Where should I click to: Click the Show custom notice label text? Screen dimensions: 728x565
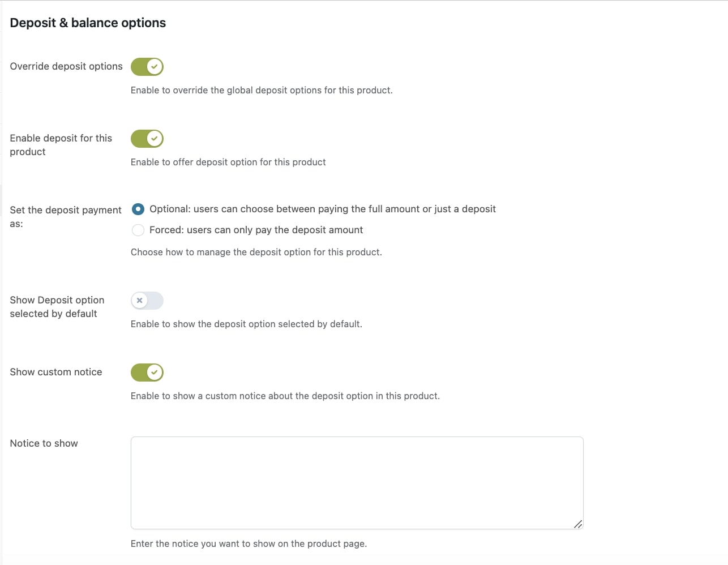click(x=56, y=372)
